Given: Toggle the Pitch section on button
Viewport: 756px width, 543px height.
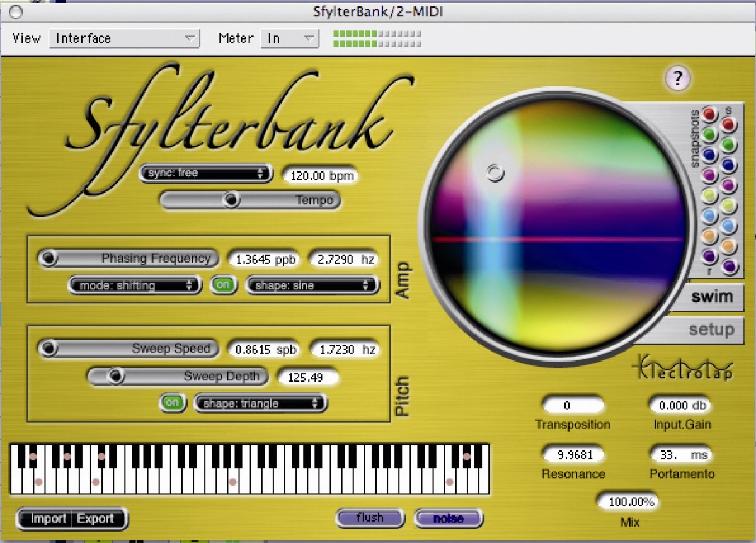Looking at the screenshot, I should [173, 403].
